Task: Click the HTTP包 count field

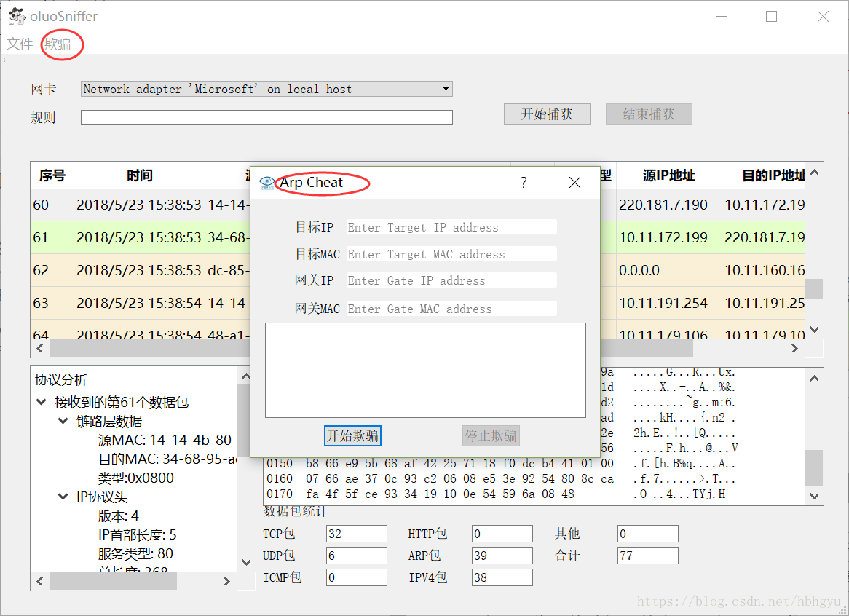Action: (x=502, y=534)
